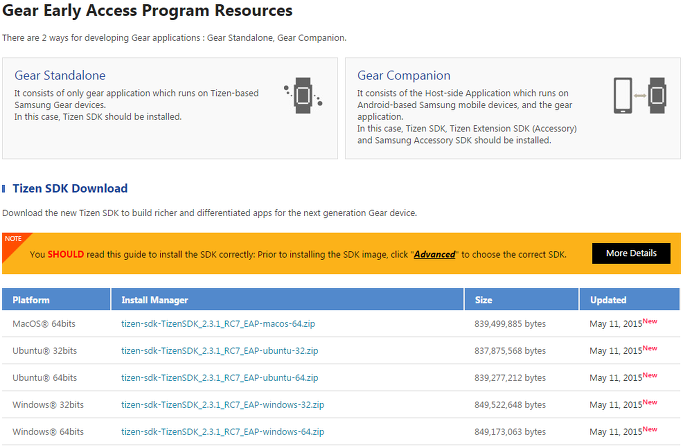Click the Gear Companion phone icon

[x=623, y=95]
